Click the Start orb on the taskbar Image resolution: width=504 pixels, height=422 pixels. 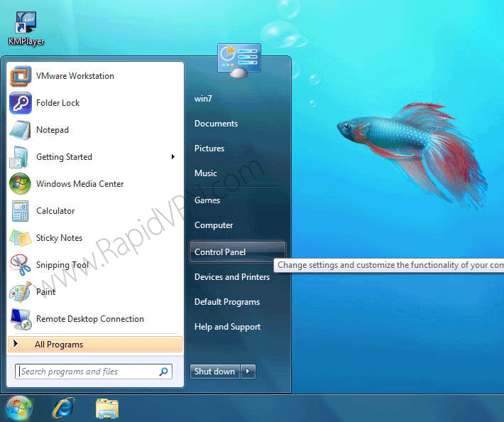(x=19, y=408)
